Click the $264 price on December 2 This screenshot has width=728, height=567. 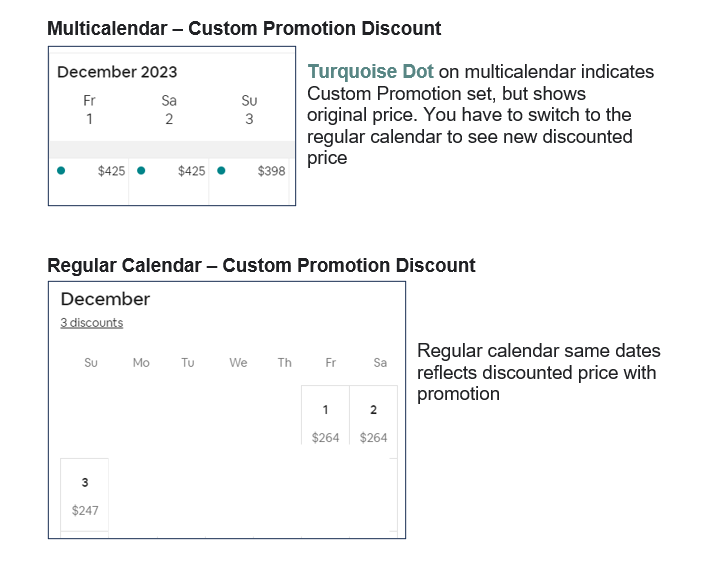[x=373, y=437]
